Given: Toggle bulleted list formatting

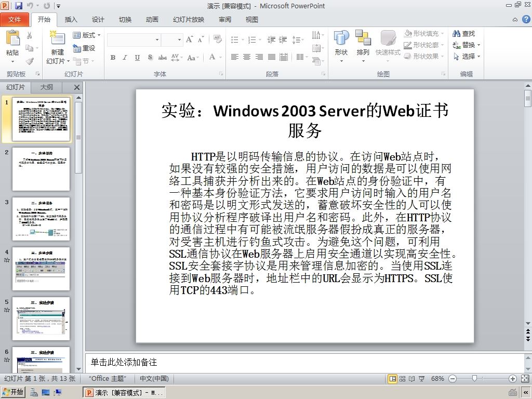Looking at the screenshot, I should 234,39.
